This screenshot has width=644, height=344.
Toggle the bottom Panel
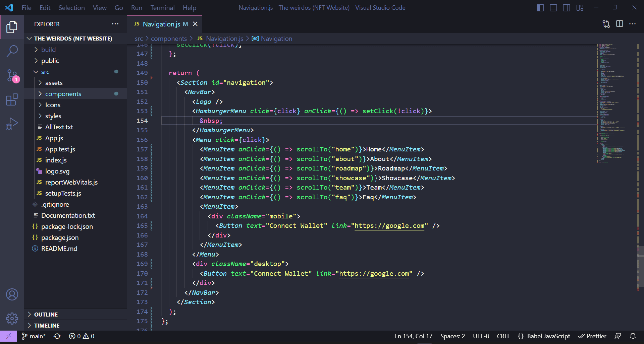coord(553,7)
